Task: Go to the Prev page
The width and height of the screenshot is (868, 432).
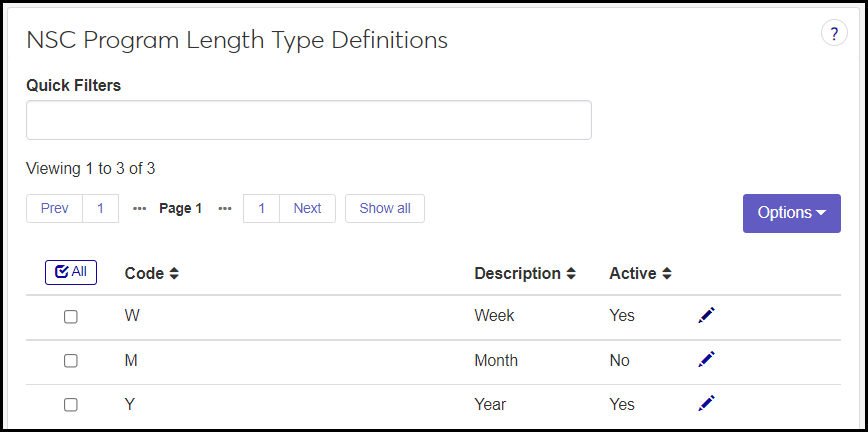Action: click(x=55, y=208)
